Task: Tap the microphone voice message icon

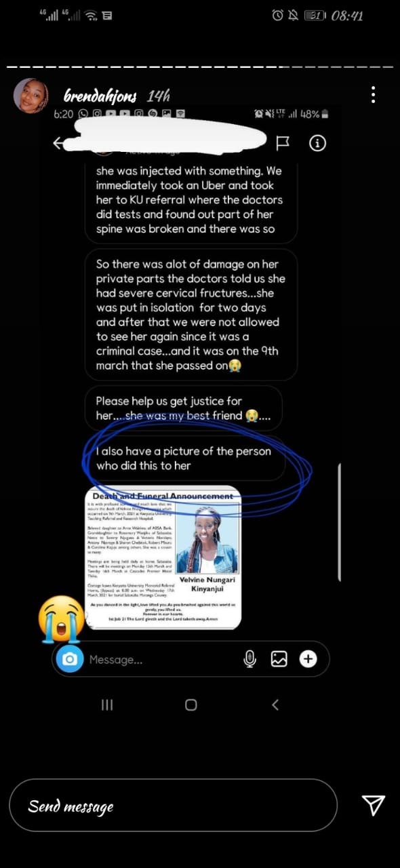Action: click(x=250, y=658)
